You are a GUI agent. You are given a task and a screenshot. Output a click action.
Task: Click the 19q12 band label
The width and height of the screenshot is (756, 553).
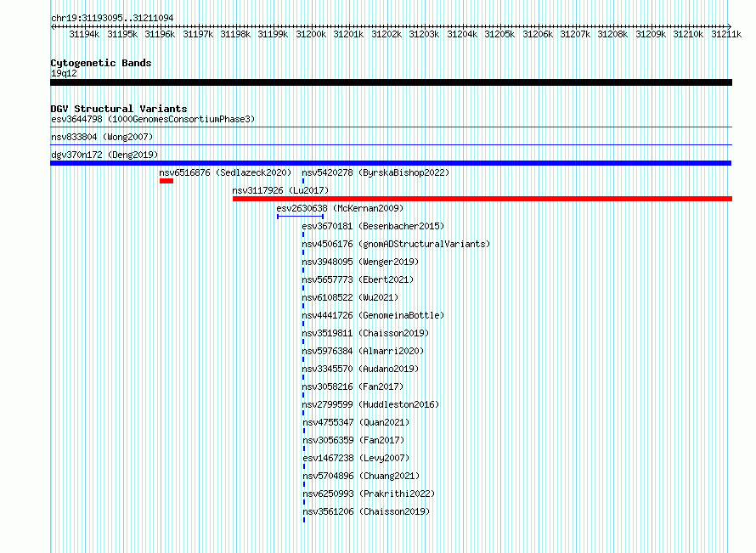tap(64, 73)
